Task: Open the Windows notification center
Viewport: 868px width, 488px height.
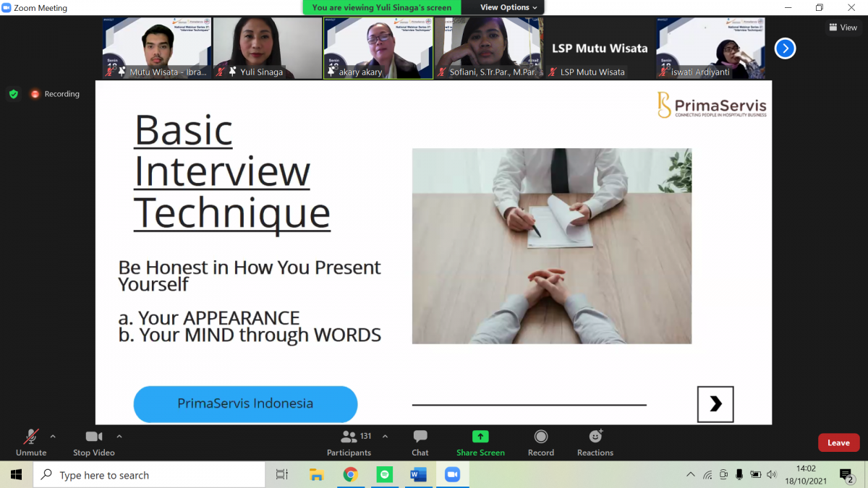Action: click(x=846, y=475)
